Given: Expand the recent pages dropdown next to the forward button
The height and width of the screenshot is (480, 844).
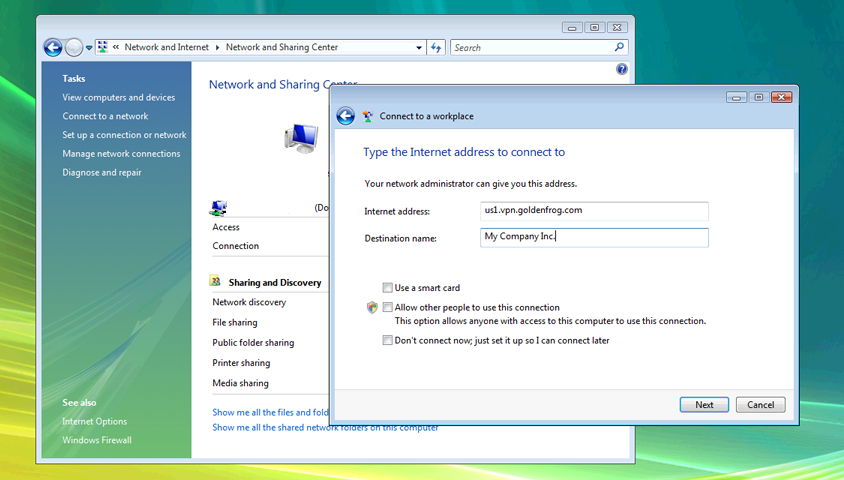Looking at the screenshot, I should 89,47.
